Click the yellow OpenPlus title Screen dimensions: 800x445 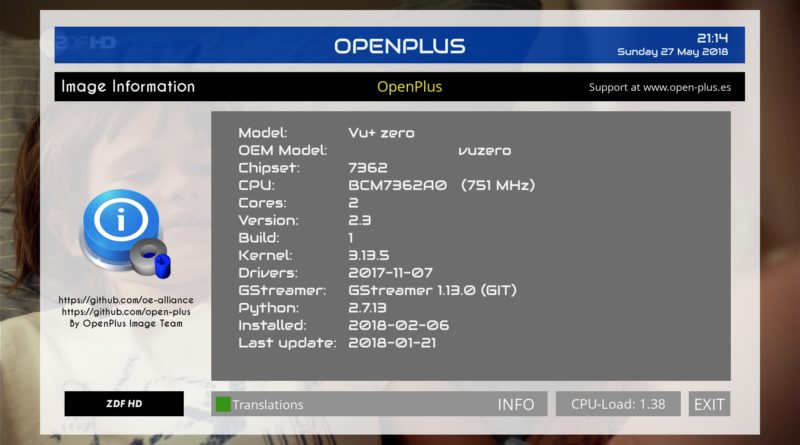410,87
